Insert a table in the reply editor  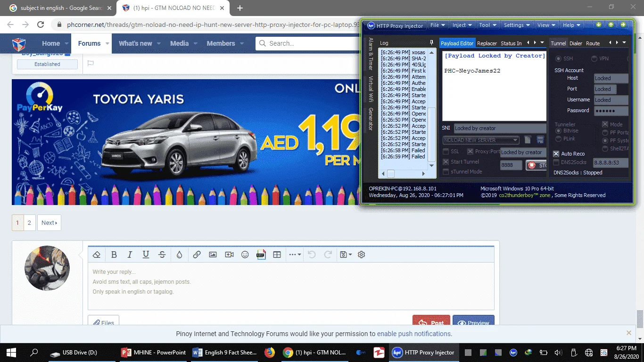pos(277,255)
